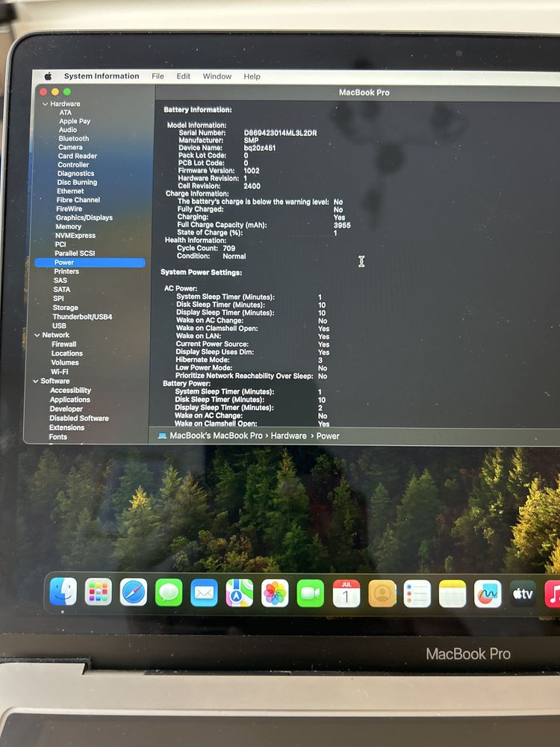The width and height of the screenshot is (560, 747).
Task: Open Notes app in the Dock
Action: (452, 594)
